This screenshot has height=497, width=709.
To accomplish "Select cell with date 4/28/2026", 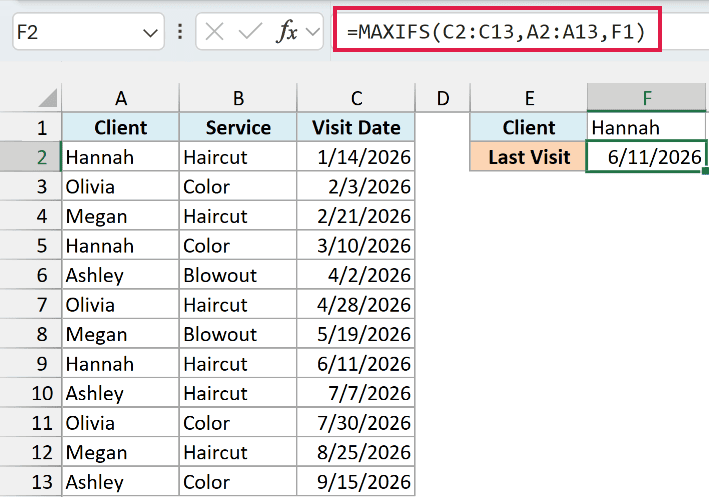I will click(356, 305).
